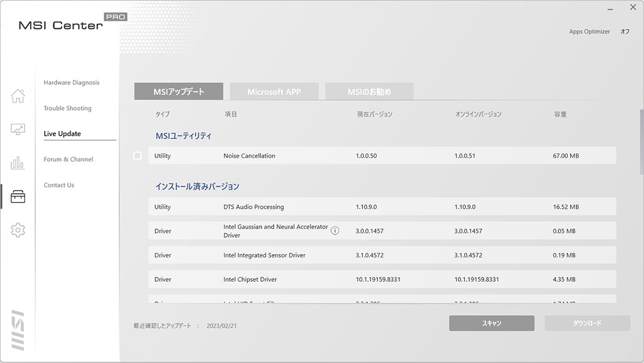This screenshot has width=644, height=363.
Task: Click the MSI Center PRO logo
Action: pos(69,24)
